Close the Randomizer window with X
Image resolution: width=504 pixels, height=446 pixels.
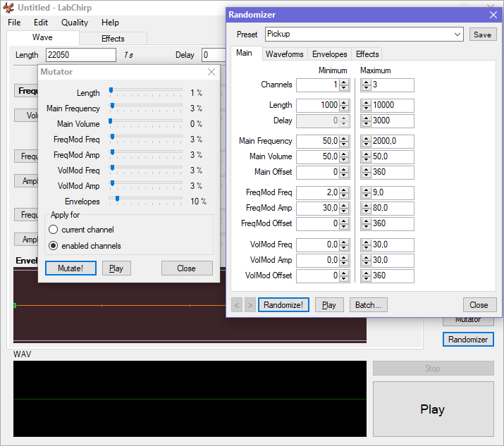coord(493,15)
